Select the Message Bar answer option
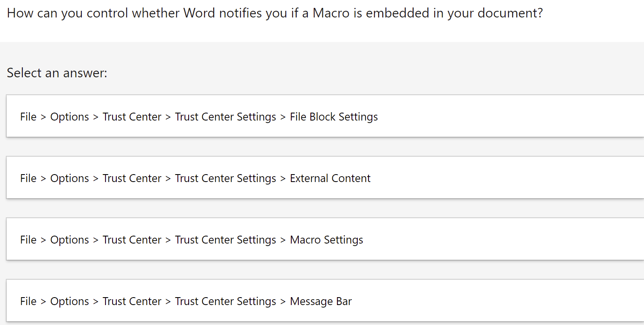The image size is (644, 325). click(x=324, y=301)
